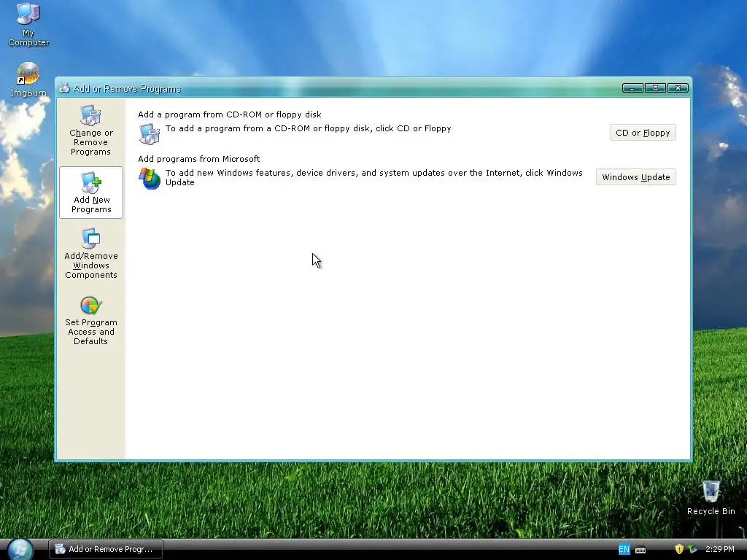This screenshot has height=560, width=747.
Task: Click the green Safely Remove Hardware tray icon
Action: point(692,549)
